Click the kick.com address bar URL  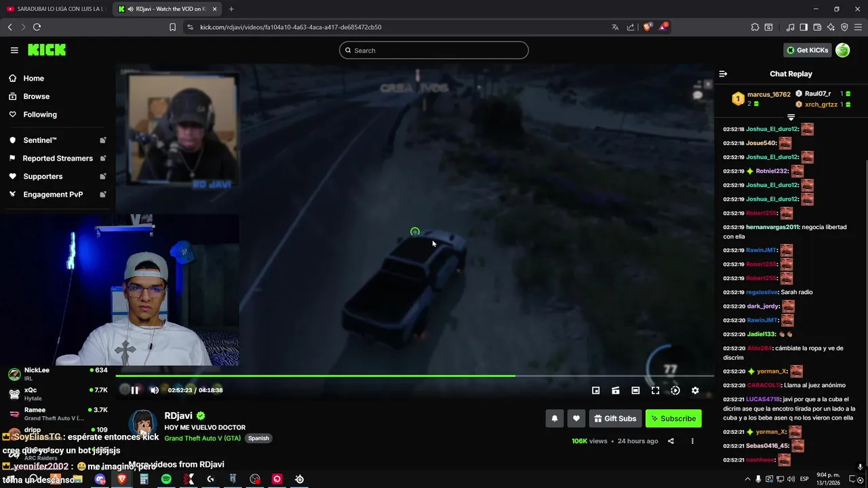coord(290,27)
